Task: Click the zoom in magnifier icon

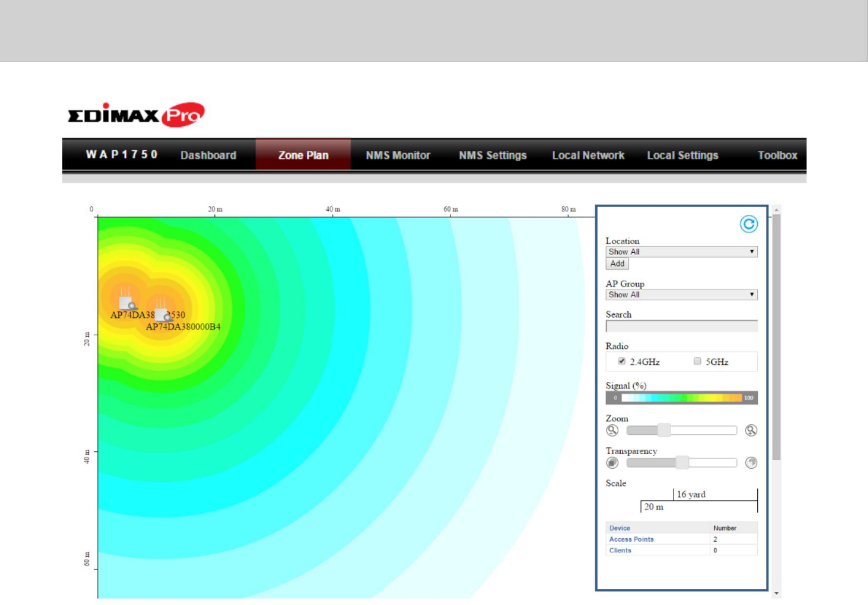Action: point(751,430)
